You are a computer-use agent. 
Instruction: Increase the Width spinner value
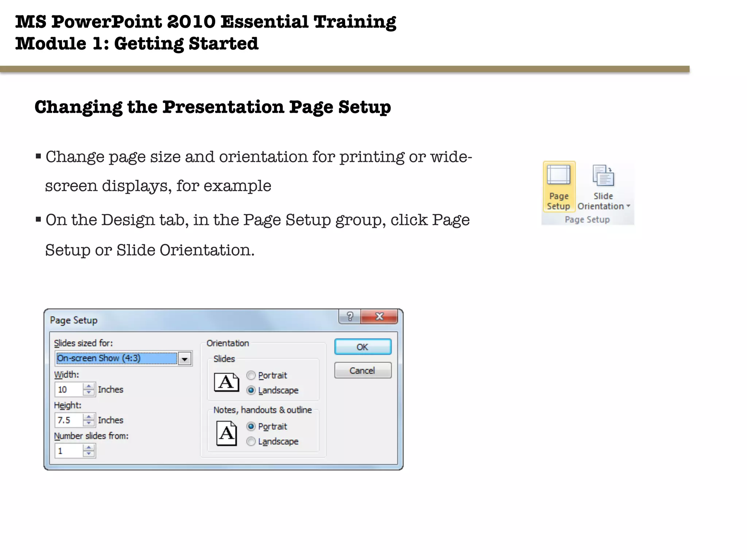tap(89, 386)
